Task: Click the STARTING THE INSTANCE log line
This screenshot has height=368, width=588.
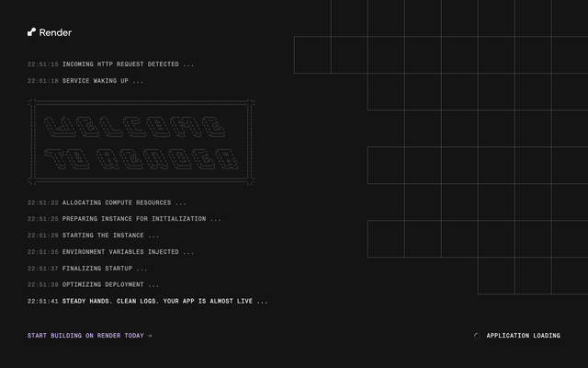Action: click(93, 236)
